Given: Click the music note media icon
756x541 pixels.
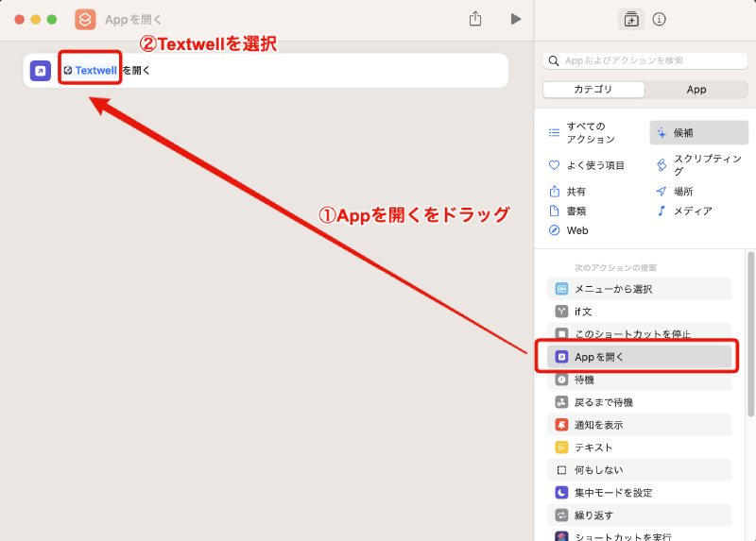Looking at the screenshot, I should [x=661, y=211].
